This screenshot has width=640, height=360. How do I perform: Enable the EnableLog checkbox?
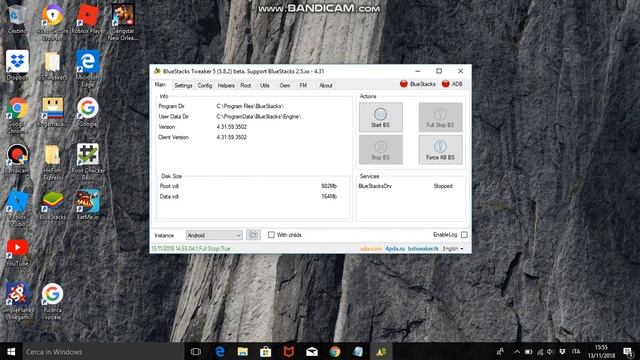pyautogui.click(x=464, y=235)
